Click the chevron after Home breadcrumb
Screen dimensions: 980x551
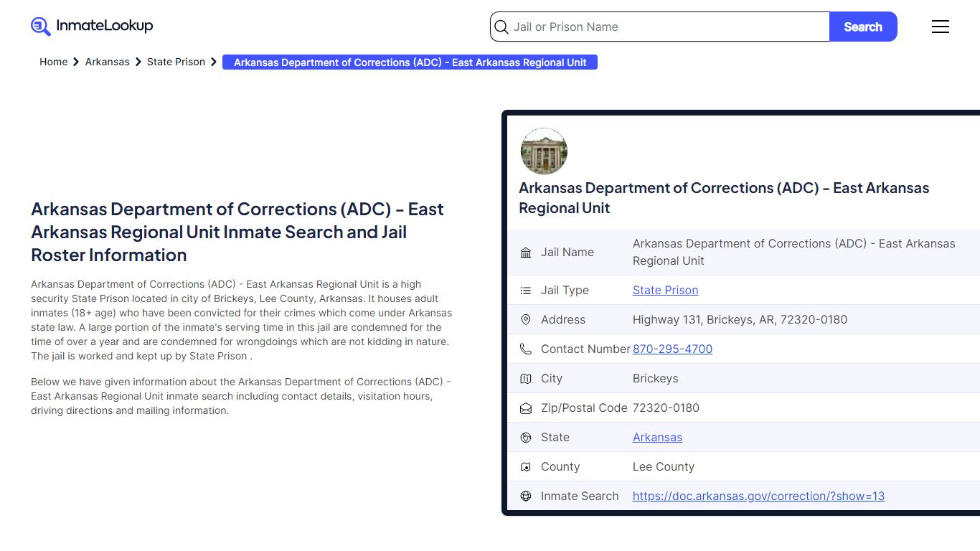click(x=76, y=62)
